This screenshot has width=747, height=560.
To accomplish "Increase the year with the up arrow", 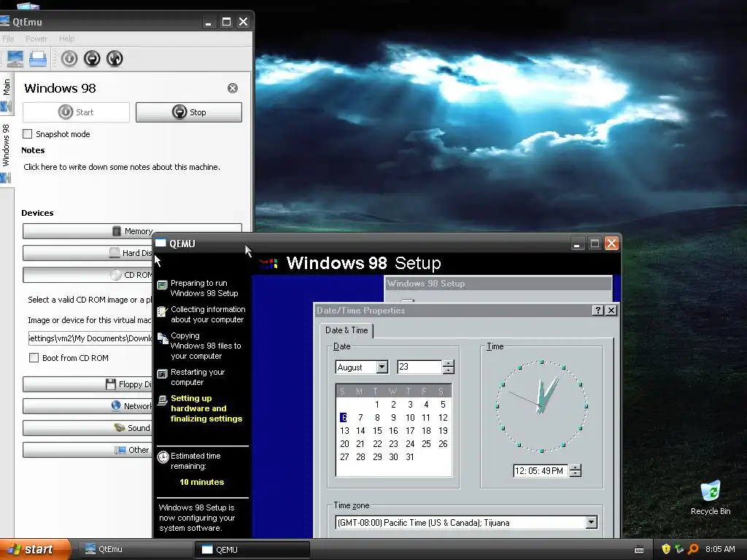I will click(449, 364).
